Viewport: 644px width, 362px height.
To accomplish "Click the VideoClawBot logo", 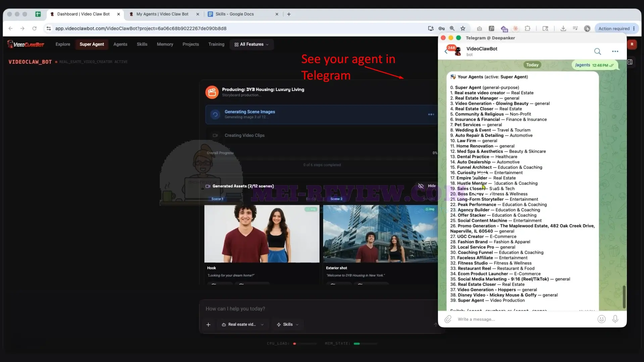I will 26,44.
